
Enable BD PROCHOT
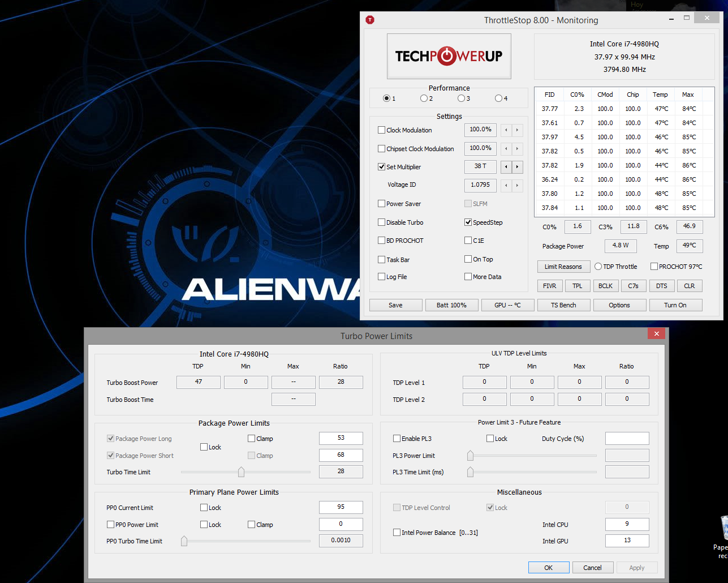point(382,241)
